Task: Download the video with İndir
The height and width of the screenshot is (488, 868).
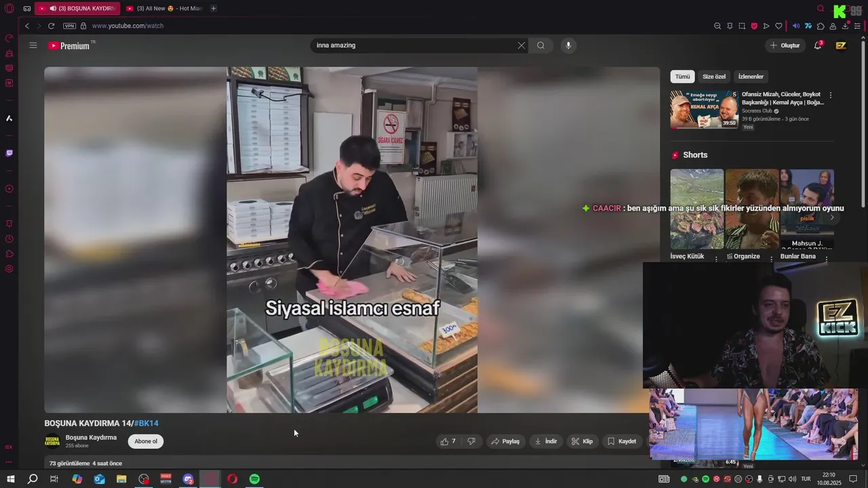Action: [546, 441]
